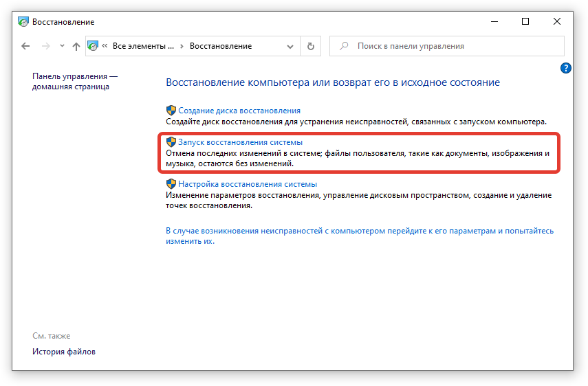Click the shield icon beside Создание диска восстановления
The image size is (588, 386).
(171, 110)
